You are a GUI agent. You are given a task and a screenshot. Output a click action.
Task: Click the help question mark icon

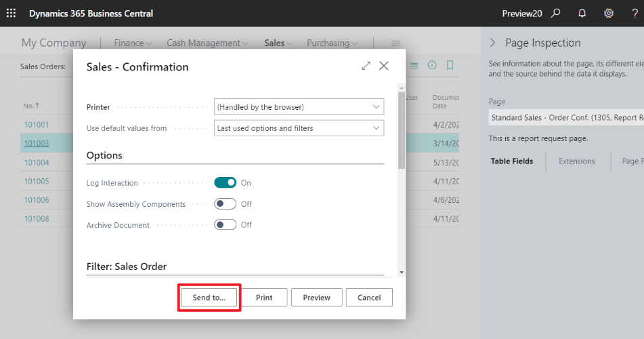click(x=635, y=13)
